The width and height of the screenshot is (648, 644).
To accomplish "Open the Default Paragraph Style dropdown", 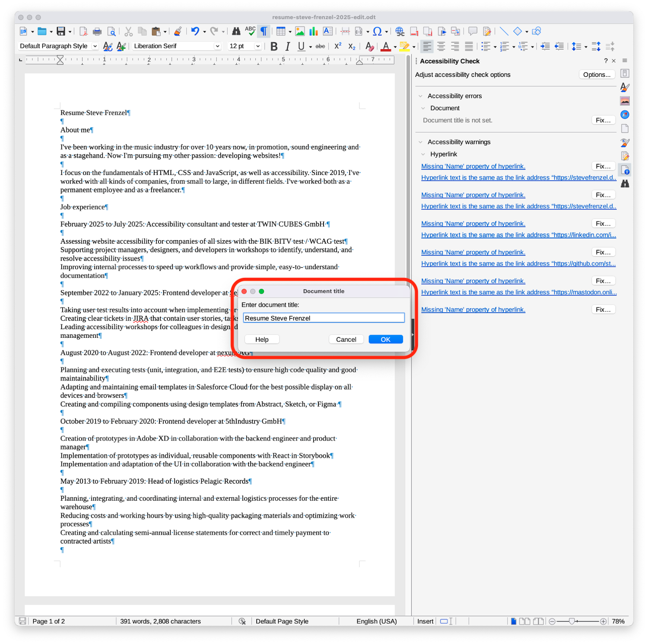I will [95, 46].
